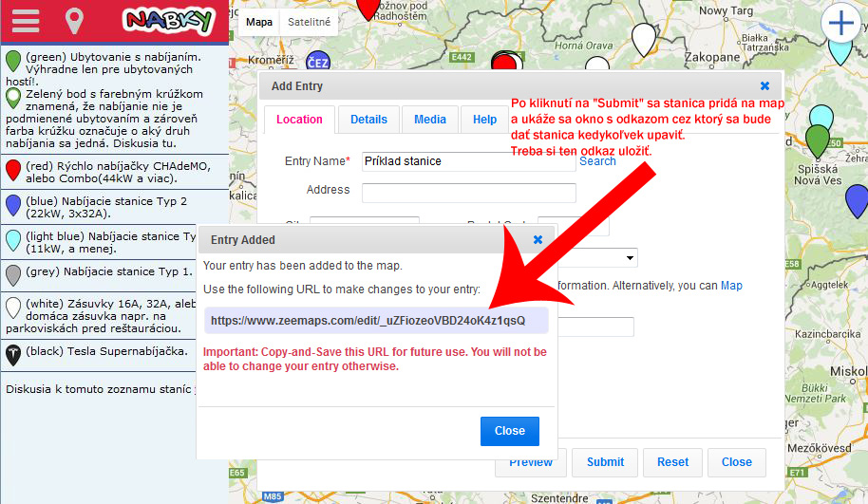Click the zeemaps edit URL field

tap(376, 320)
